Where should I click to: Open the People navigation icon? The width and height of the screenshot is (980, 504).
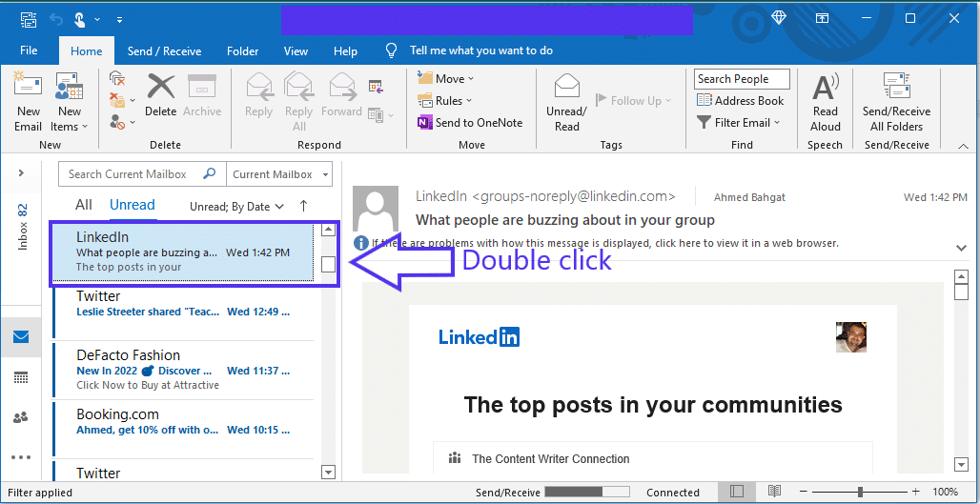pyautogui.click(x=21, y=417)
